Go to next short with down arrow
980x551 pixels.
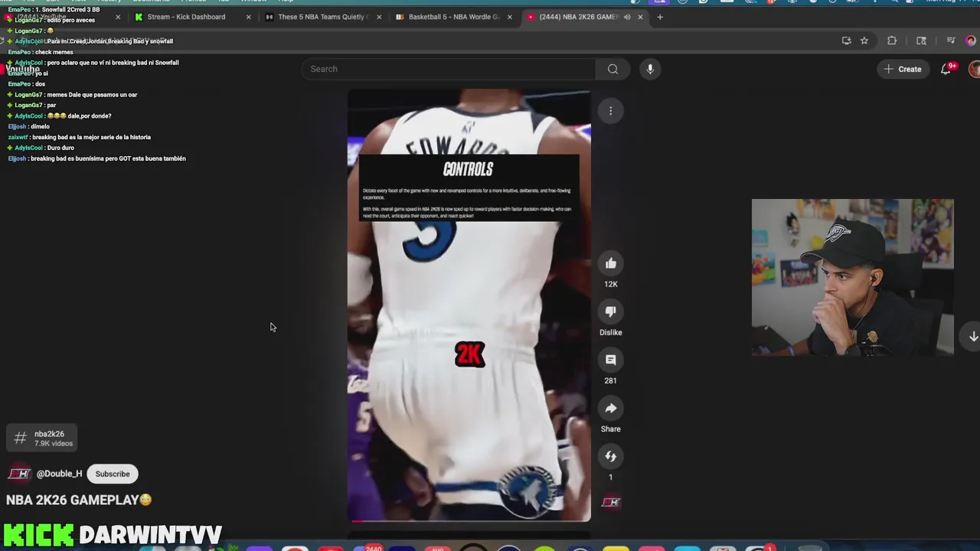(973, 337)
